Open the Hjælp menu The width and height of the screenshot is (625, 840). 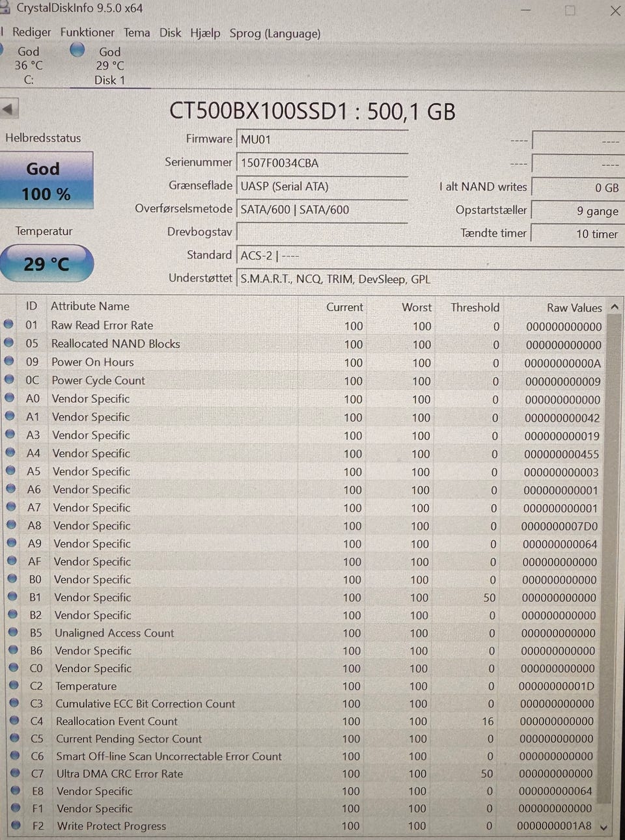[x=205, y=33]
